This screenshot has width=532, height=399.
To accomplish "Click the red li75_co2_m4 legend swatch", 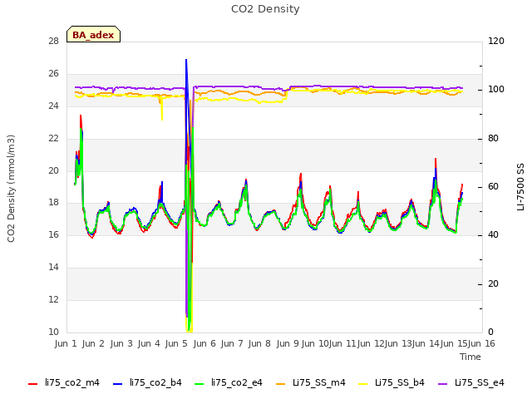I will pos(33,384).
